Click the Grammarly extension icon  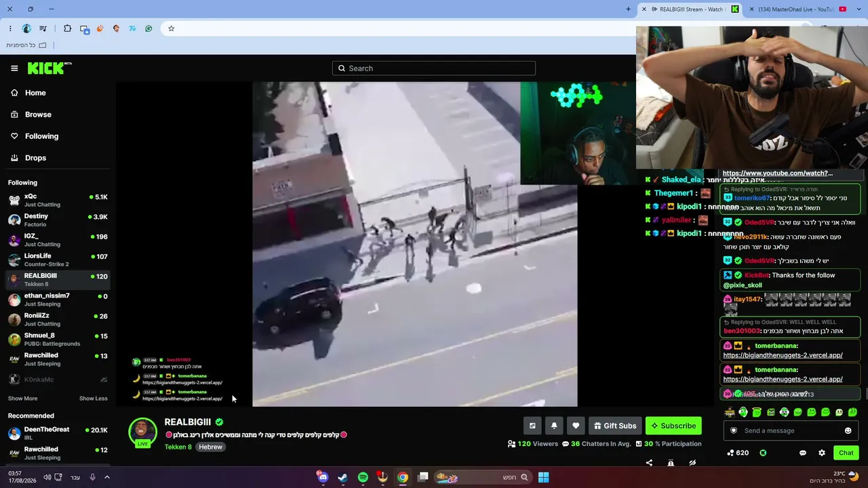[149, 28]
